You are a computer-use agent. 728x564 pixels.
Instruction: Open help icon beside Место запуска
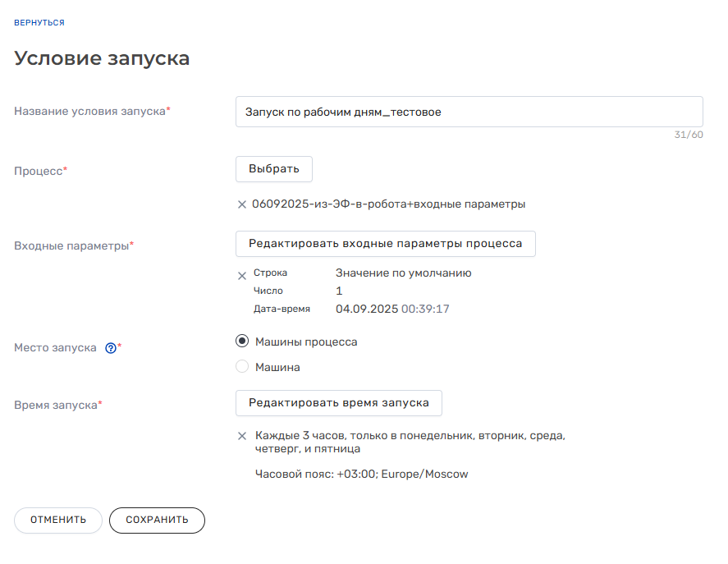click(x=111, y=347)
